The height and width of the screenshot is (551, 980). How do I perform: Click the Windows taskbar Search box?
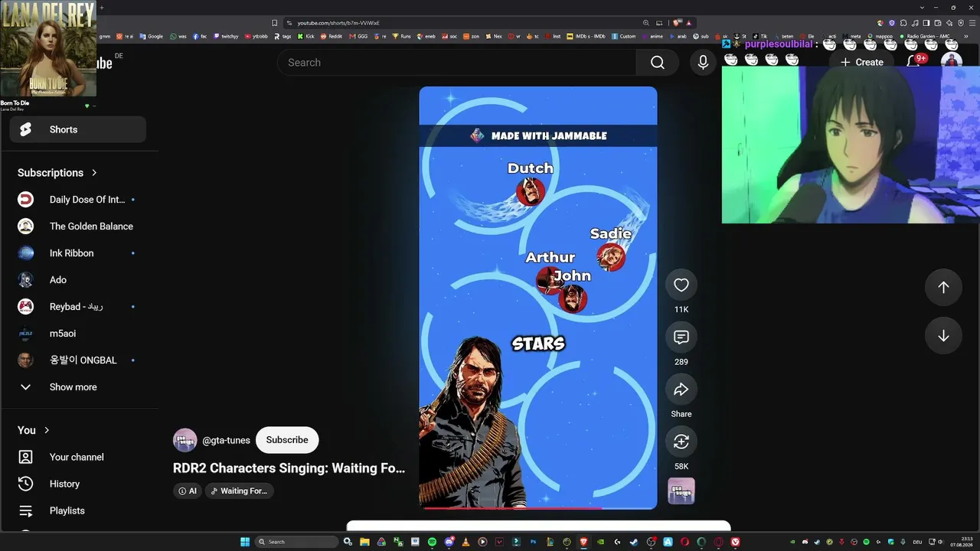(x=297, y=542)
